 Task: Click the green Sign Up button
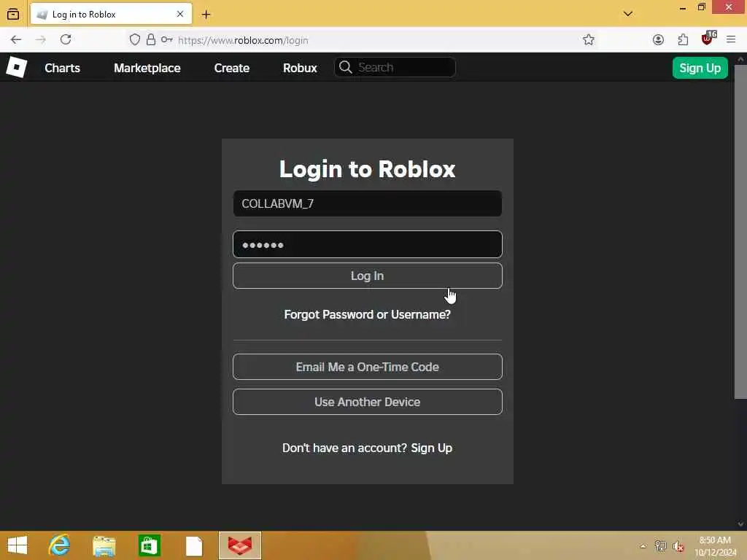[700, 68]
